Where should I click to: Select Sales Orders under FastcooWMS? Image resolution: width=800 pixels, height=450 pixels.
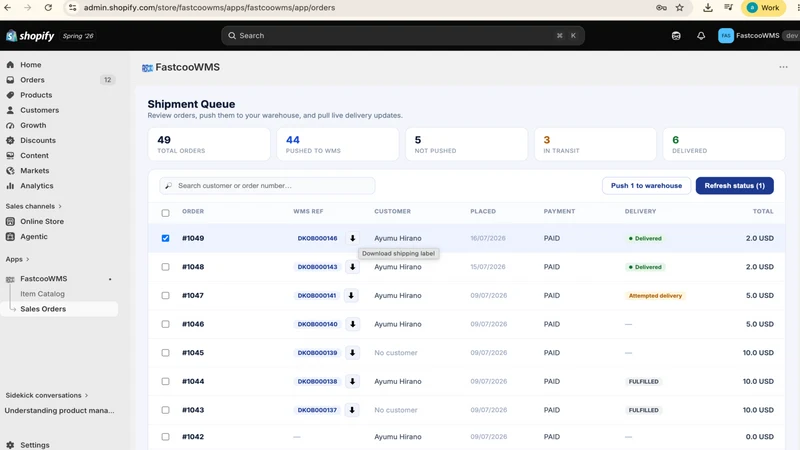click(x=60, y=309)
